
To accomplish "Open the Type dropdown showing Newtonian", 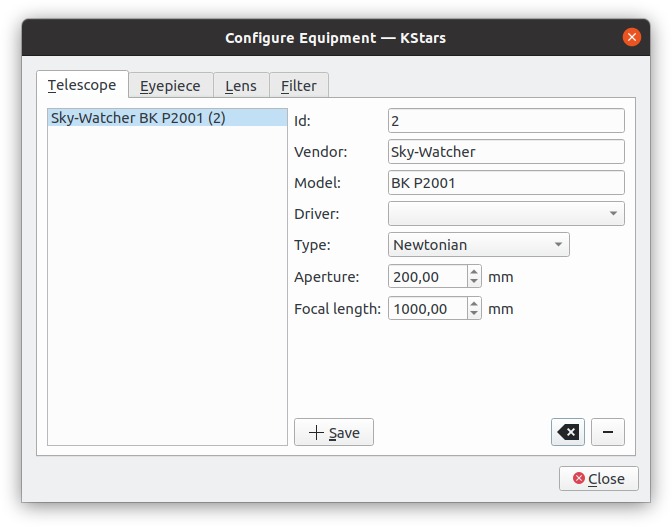I will coord(479,245).
